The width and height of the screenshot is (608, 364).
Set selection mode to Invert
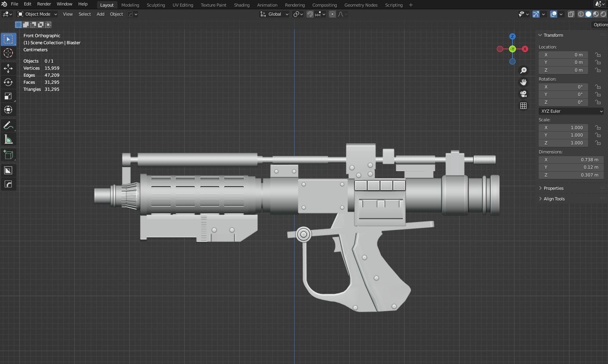[41, 25]
